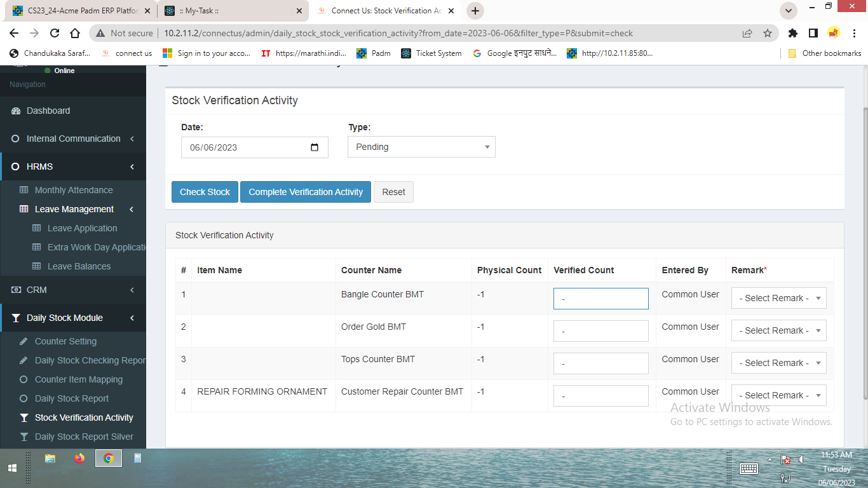
Task: Expand the CRM menu chevron
Action: click(x=132, y=290)
